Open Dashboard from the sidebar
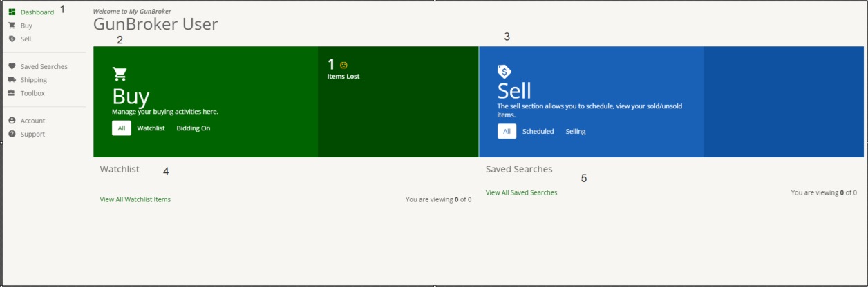This screenshot has height=287, width=868. coord(37,12)
